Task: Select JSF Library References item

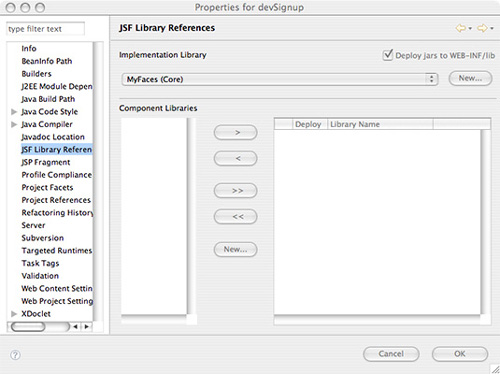Action: [x=56, y=150]
